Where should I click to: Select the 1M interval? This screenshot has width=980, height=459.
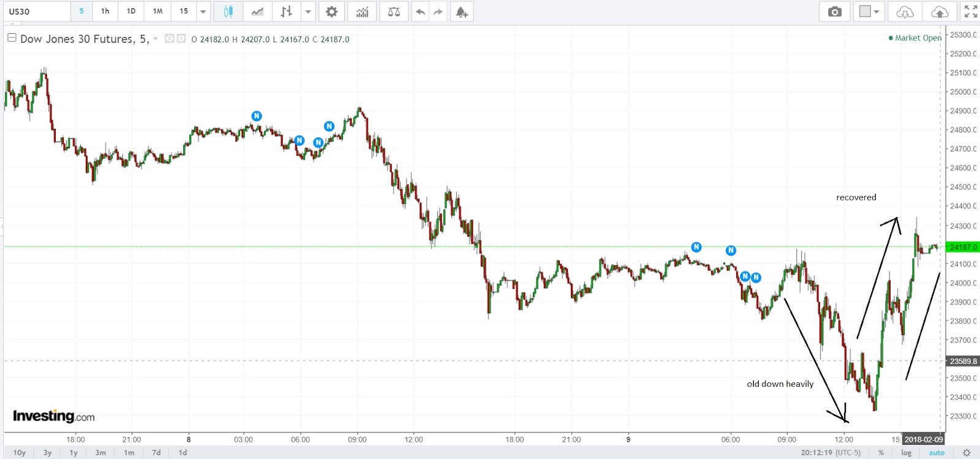pos(158,12)
